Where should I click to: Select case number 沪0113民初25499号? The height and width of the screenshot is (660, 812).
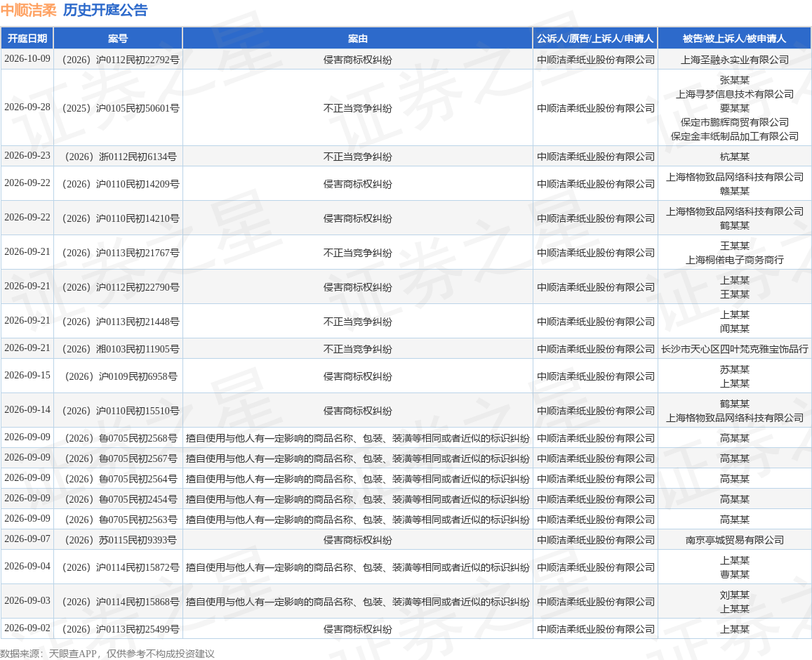[x=121, y=629]
